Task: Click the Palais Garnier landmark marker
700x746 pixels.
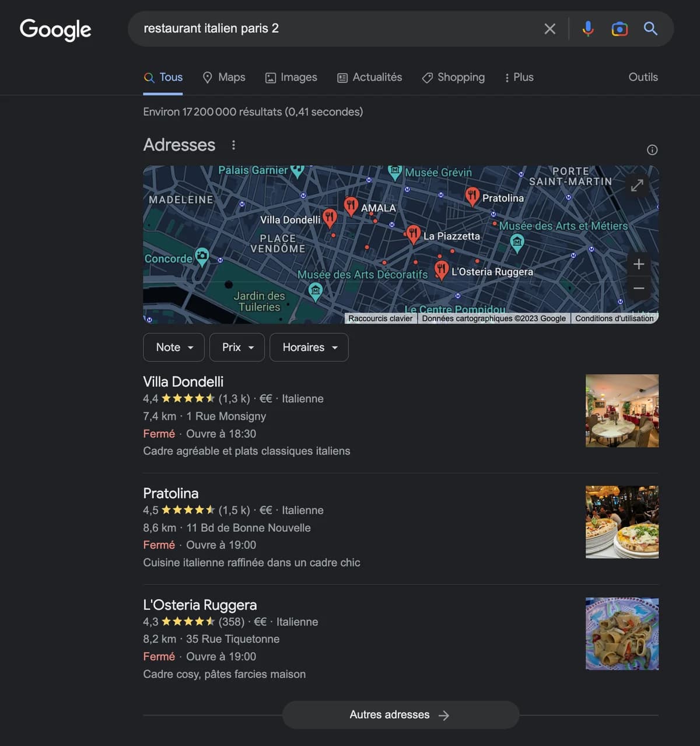Action: (297, 170)
